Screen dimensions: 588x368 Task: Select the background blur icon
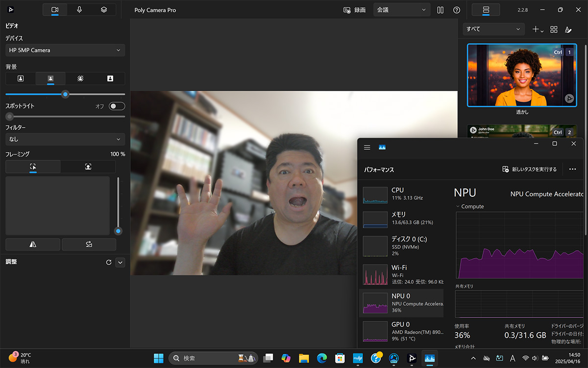50,79
